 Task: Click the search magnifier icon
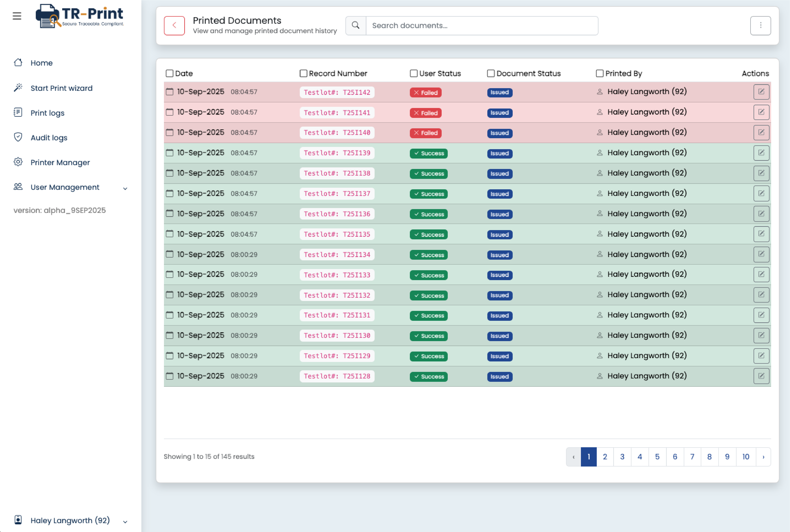pyautogui.click(x=355, y=25)
